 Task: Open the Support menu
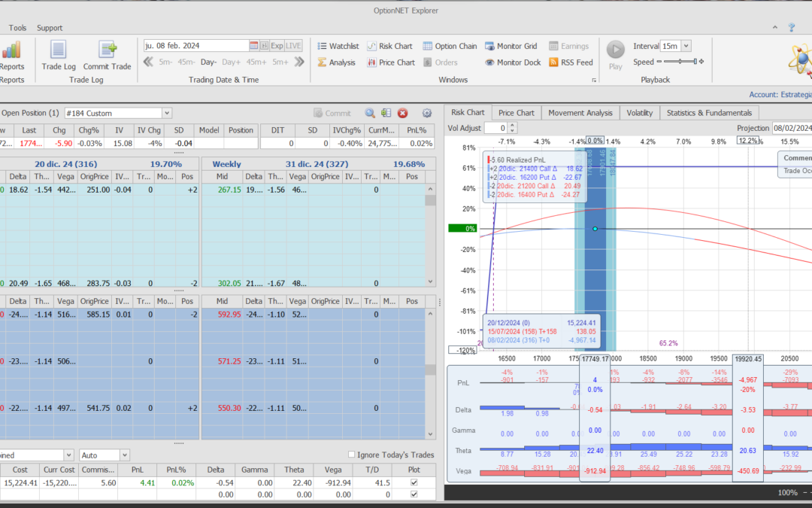[50, 28]
